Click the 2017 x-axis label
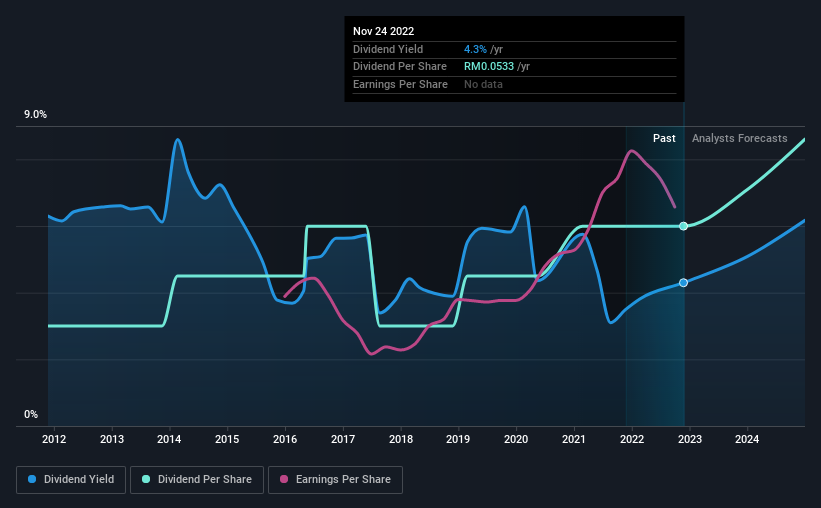The height and width of the screenshot is (508, 821). tap(343, 439)
